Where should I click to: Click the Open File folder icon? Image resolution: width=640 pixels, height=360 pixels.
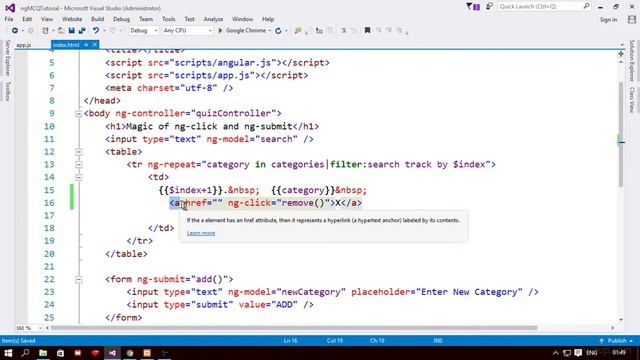(61, 31)
